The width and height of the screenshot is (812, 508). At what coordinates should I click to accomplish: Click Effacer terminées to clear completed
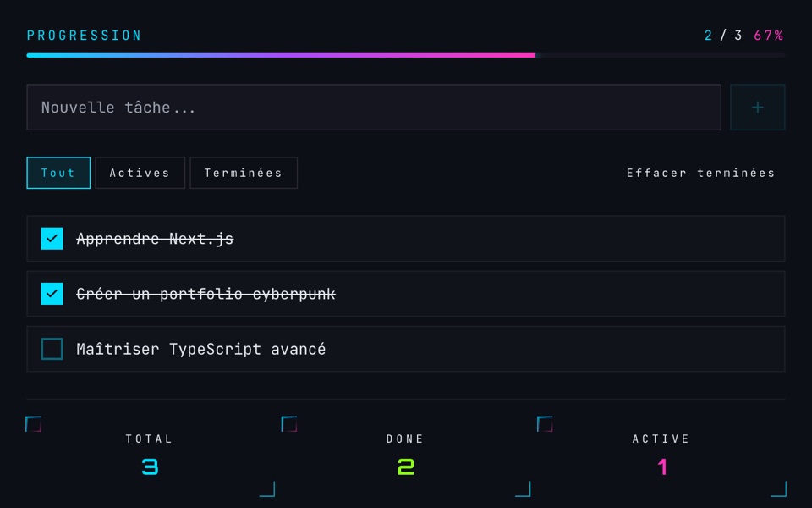700,173
